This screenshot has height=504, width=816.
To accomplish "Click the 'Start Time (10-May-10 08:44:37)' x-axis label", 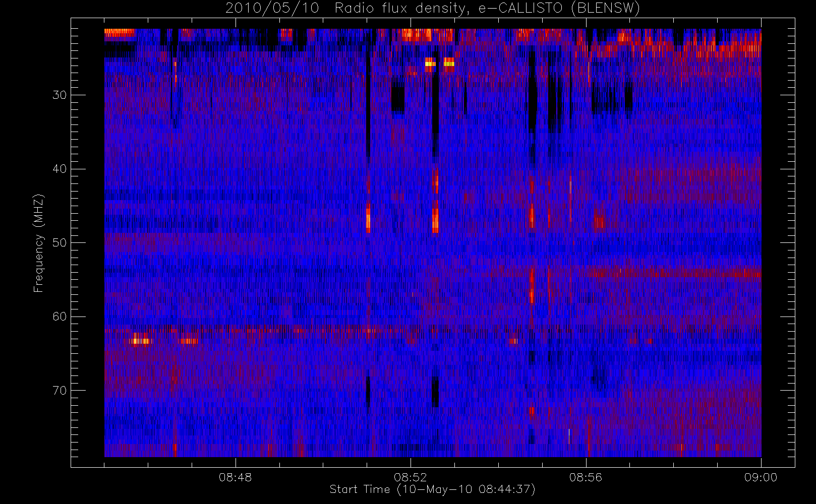I will click(x=433, y=489).
